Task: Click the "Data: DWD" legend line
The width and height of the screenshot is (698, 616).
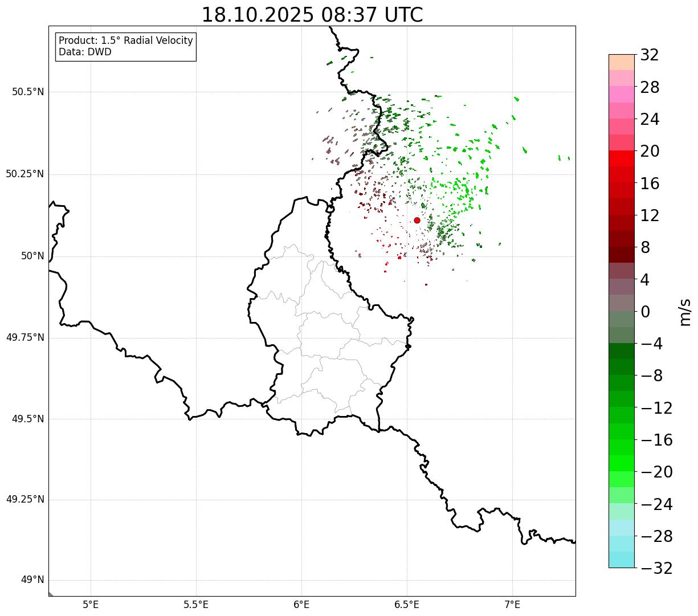Action: [85, 52]
